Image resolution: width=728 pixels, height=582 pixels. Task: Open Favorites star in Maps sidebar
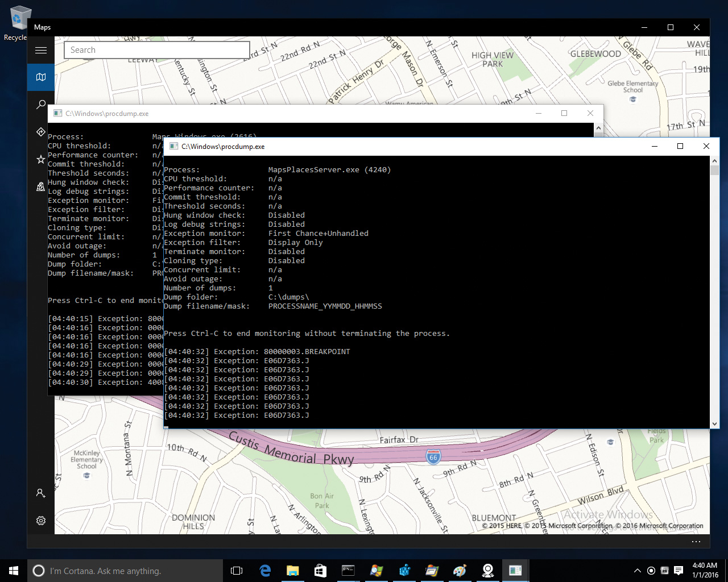coord(41,159)
